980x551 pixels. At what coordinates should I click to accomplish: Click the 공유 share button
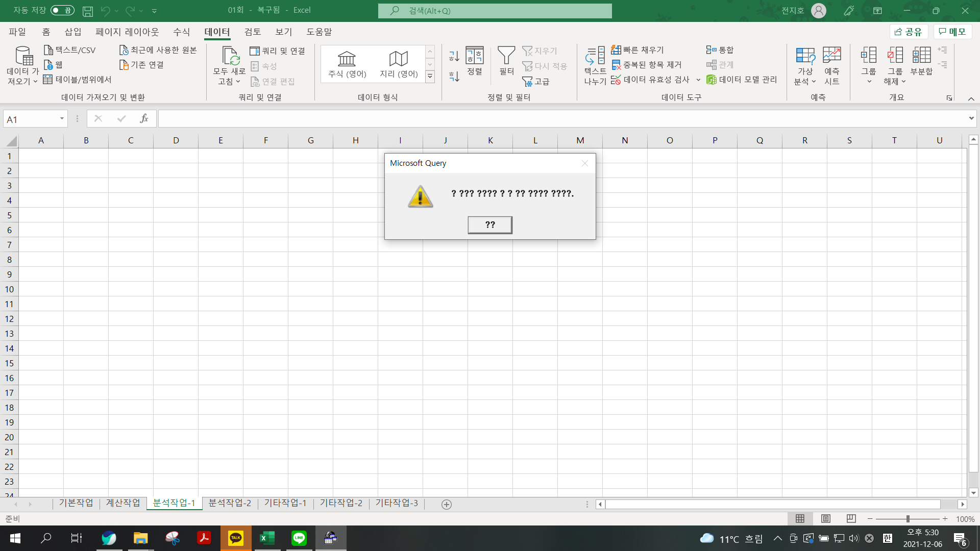pyautogui.click(x=909, y=32)
